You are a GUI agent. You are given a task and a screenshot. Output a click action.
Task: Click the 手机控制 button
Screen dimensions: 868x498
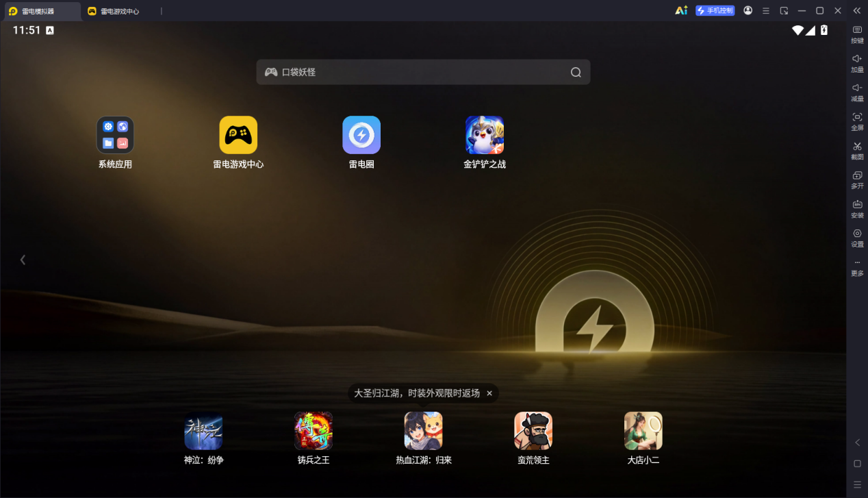[x=715, y=10]
